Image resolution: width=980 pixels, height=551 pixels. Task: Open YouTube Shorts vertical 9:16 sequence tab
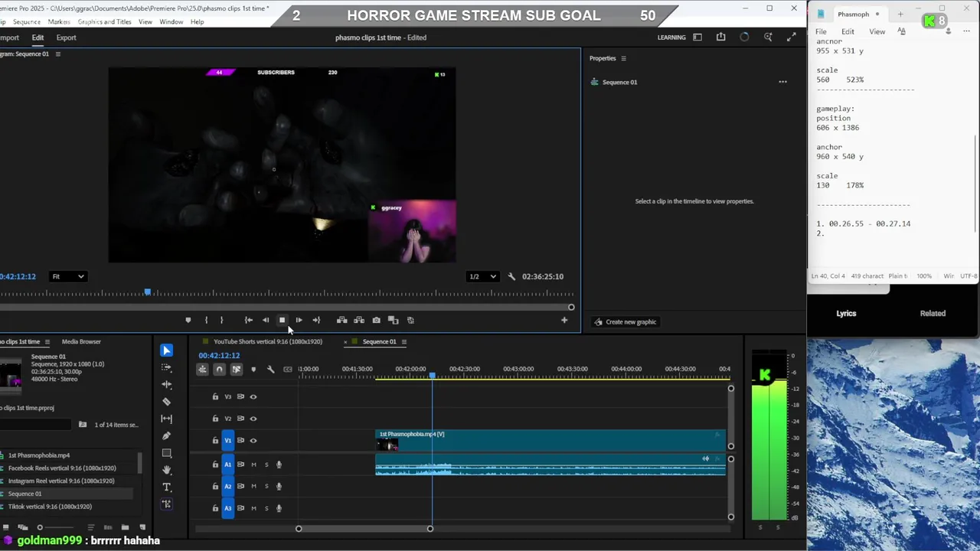(268, 342)
